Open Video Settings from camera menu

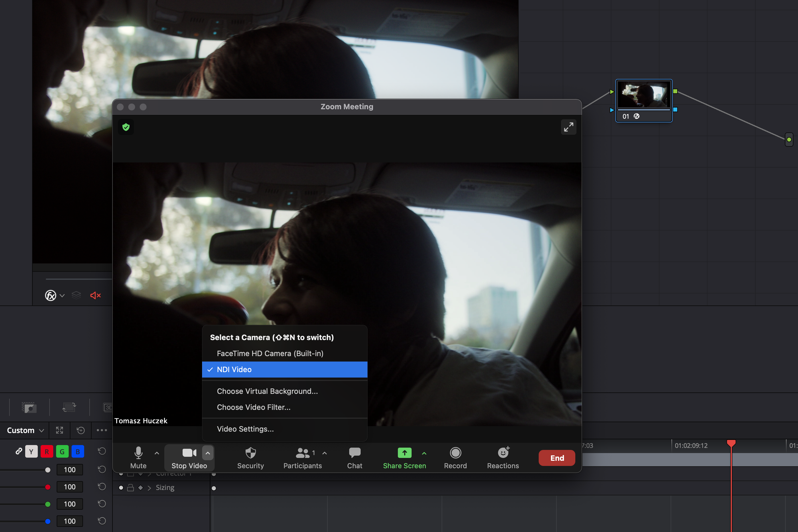point(285,429)
